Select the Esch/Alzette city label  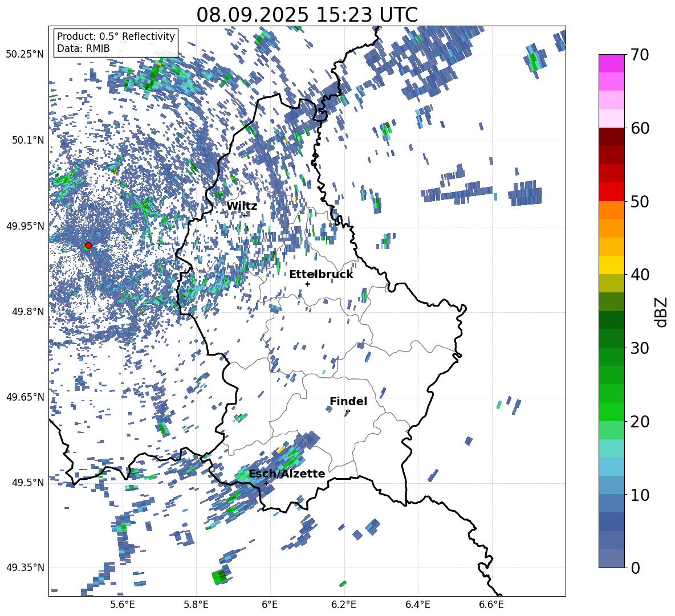pos(287,474)
